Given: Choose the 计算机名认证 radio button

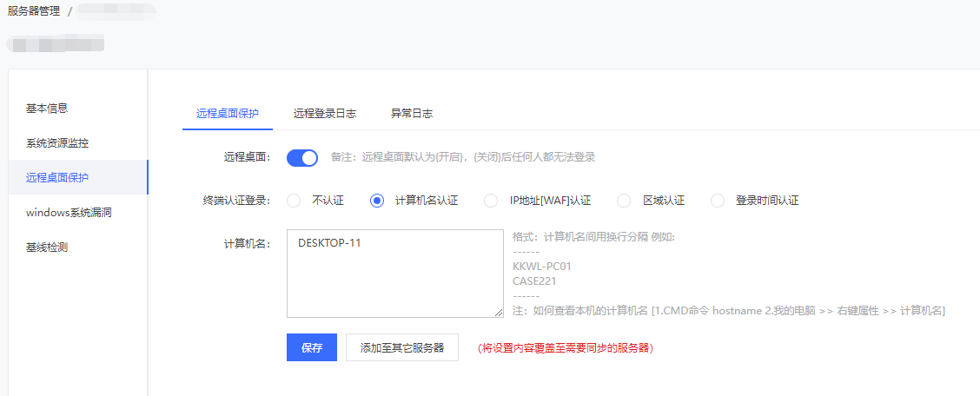Looking at the screenshot, I should point(377,201).
